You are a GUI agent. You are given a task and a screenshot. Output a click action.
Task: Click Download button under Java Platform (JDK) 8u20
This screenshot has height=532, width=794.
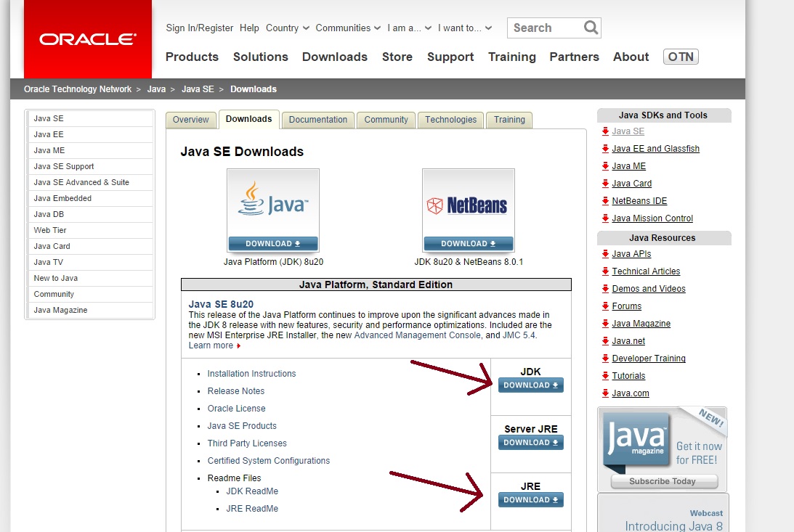tap(273, 244)
